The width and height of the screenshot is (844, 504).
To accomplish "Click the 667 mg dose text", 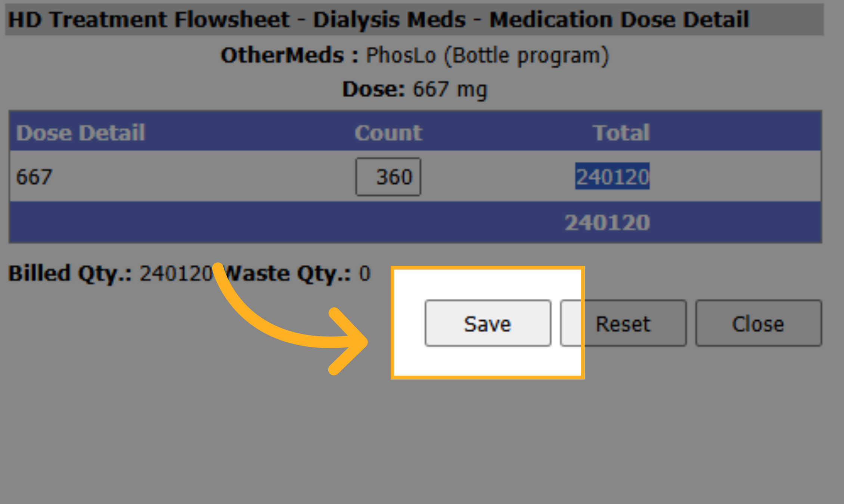I will [x=450, y=90].
